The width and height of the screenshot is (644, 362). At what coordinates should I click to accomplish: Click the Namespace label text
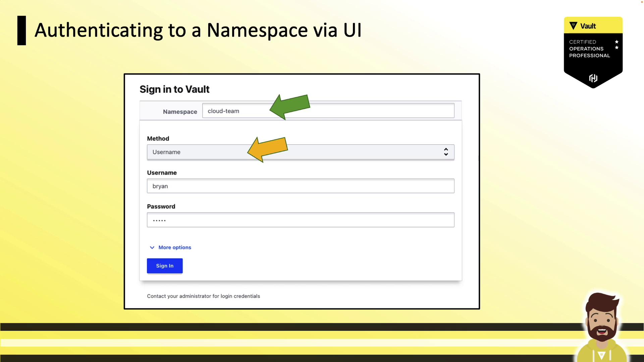coord(180,112)
